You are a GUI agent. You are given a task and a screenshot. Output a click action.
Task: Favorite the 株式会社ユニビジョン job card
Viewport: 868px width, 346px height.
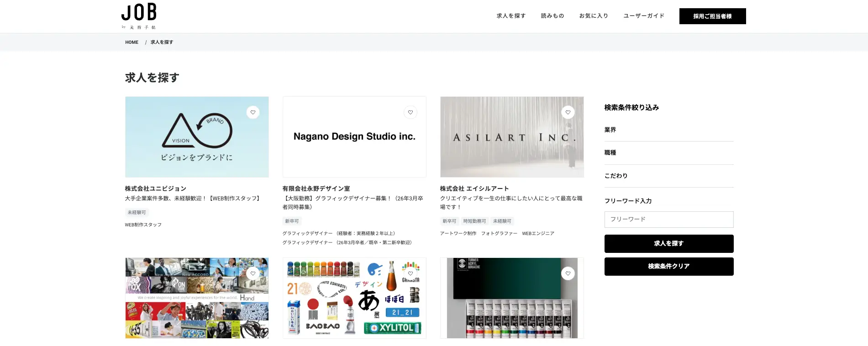pyautogui.click(x=253, y=112)
